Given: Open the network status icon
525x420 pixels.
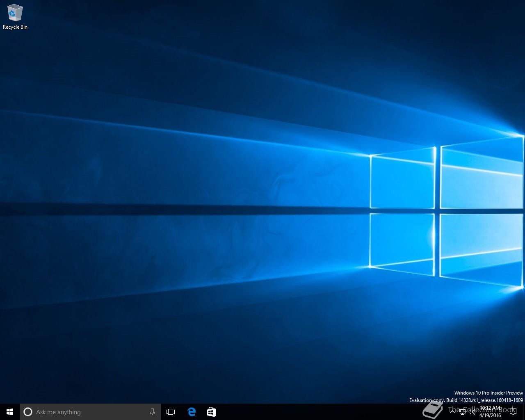Looking at the screenshot, I should [462, 412].
